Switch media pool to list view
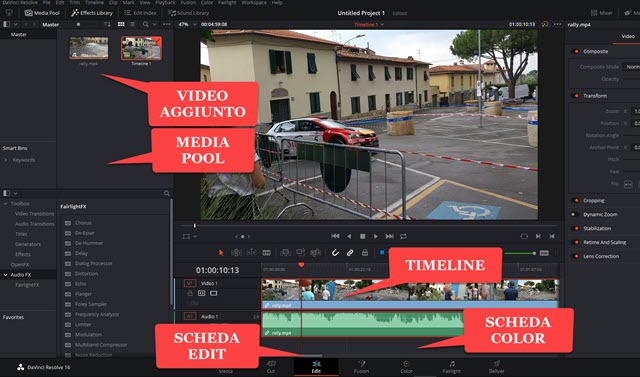The width and height of the screenshot is (640, 377). (131, 24)
